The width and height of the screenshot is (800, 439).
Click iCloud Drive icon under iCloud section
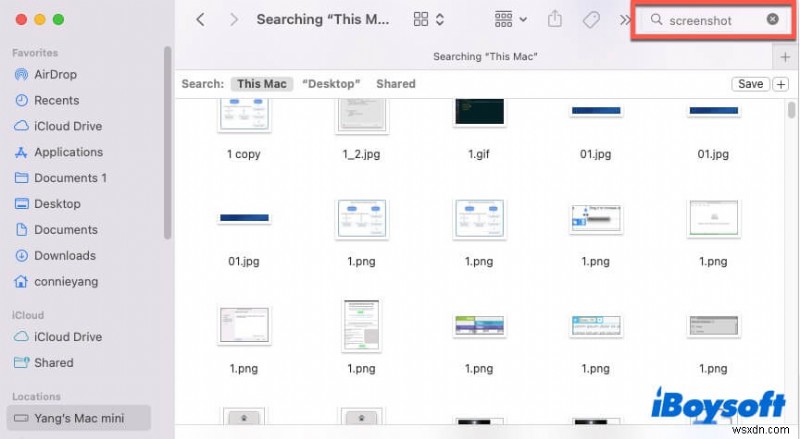tap(21, 336)
